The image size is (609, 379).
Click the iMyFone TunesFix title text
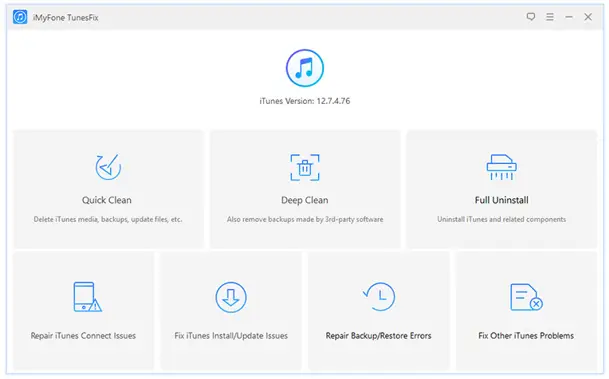point(66,17)
